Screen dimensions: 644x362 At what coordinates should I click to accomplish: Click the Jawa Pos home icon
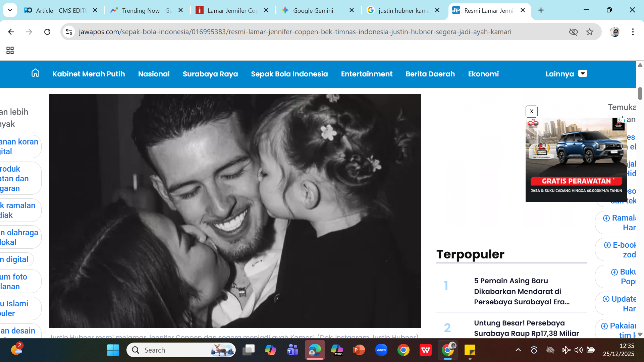tap(35, 73)
